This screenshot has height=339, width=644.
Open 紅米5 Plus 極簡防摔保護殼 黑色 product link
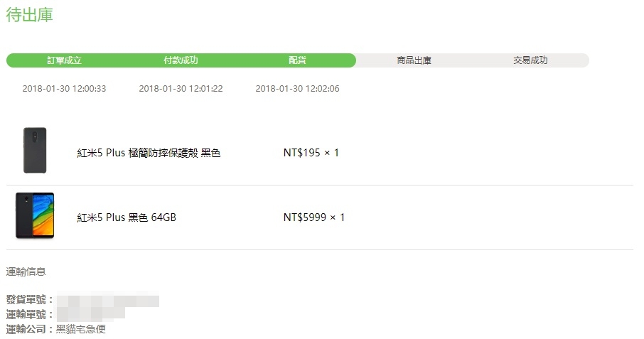tap(149, 153)
